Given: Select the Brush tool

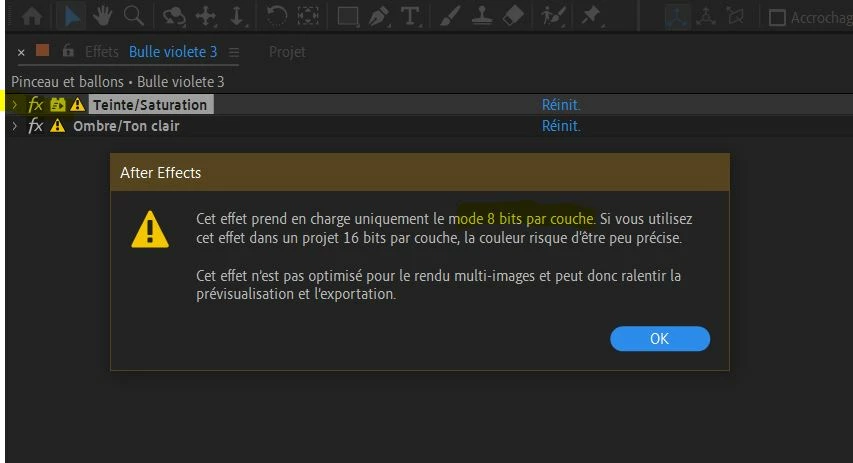Looking at the screenshot, I should click(450, 16).
